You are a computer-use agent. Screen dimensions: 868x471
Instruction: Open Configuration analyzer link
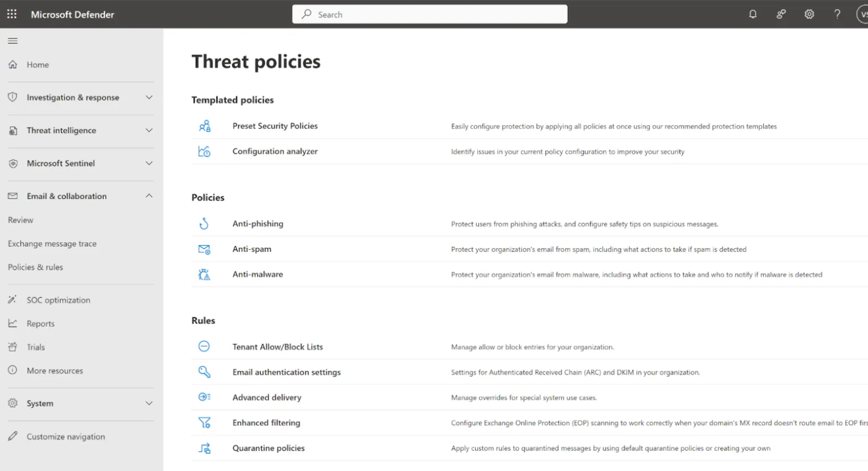click(275, 151)
